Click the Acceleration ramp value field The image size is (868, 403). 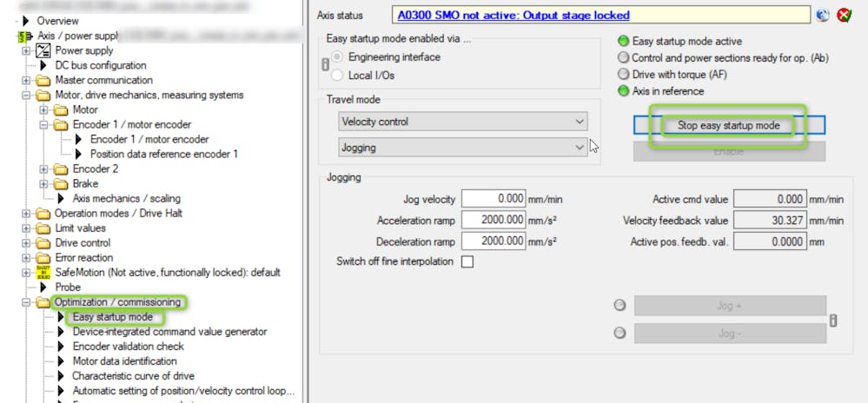point(494,221)
